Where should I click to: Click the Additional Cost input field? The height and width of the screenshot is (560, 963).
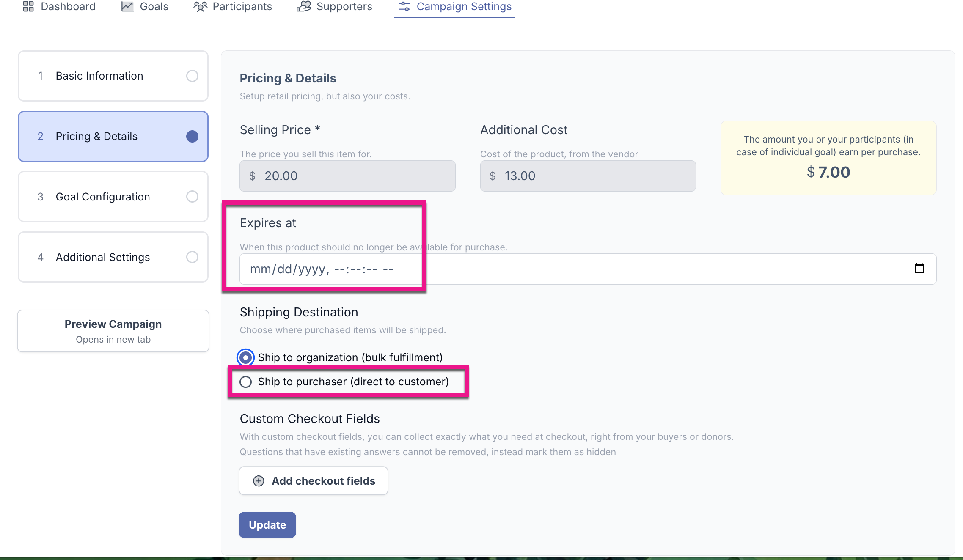click(x=588, y=176)
